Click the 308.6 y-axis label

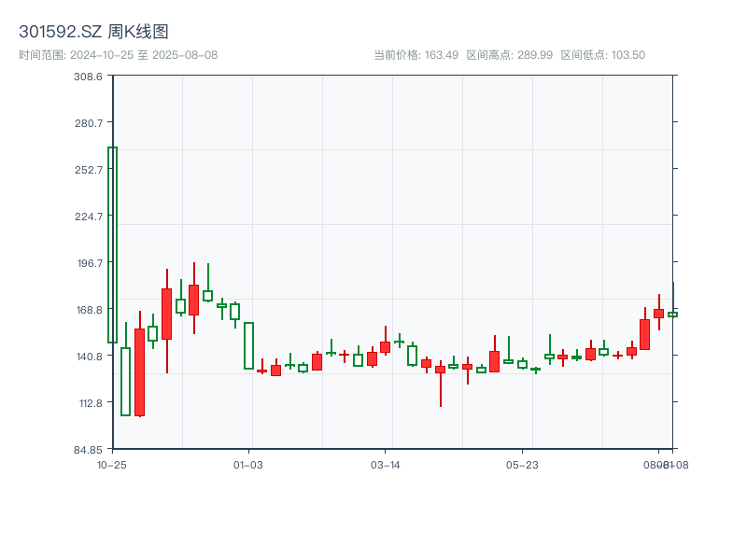tap(88, 77)
